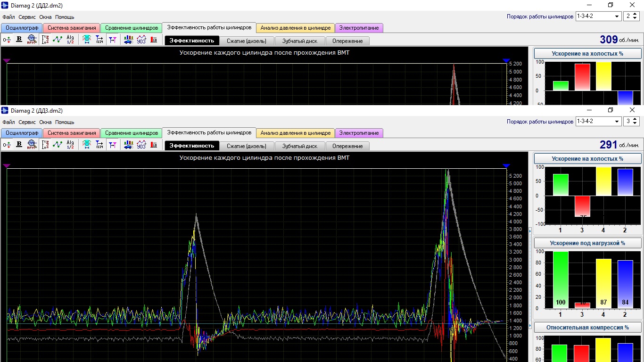Click the 1-0 RPM scale icon in ДД3

(x=46, y=145)
